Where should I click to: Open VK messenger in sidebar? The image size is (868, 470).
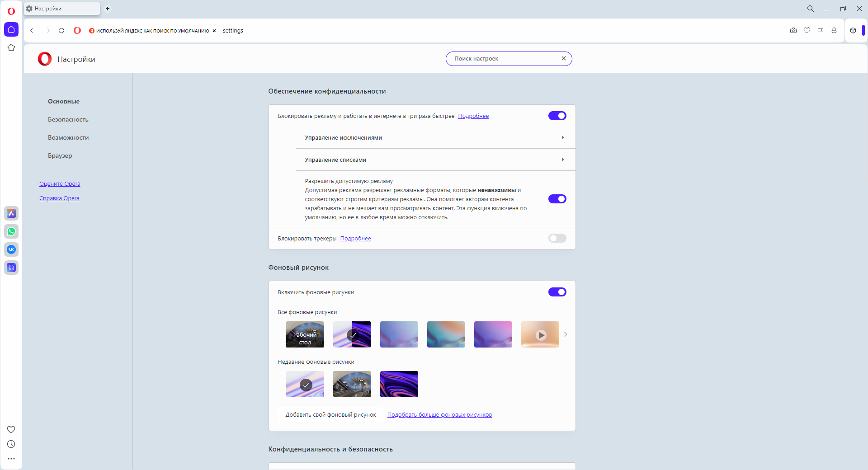[11, 249]
